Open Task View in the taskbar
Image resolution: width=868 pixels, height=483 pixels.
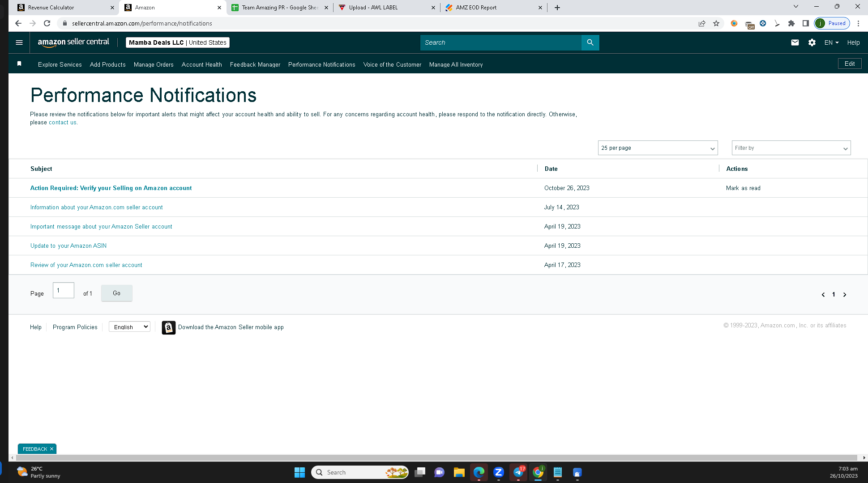(x=419, y=472)
